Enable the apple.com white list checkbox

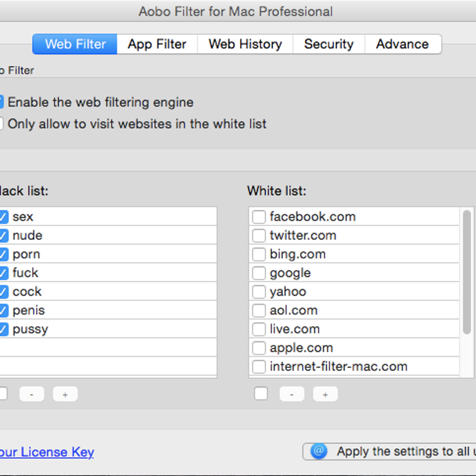coord(259,348)
